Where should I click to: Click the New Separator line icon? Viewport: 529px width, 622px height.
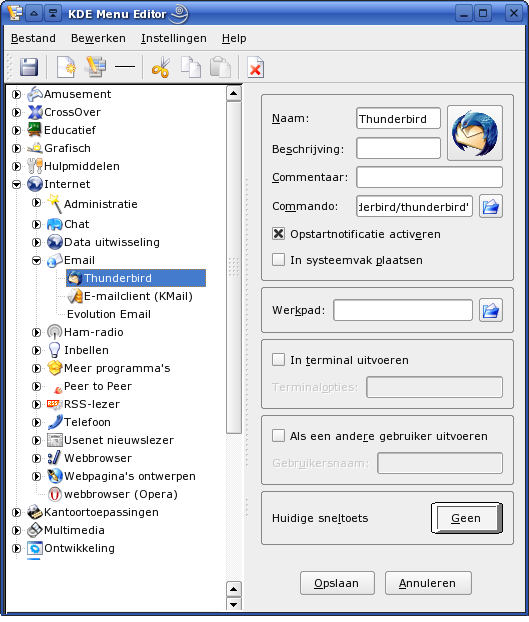[x=125, y=67]
